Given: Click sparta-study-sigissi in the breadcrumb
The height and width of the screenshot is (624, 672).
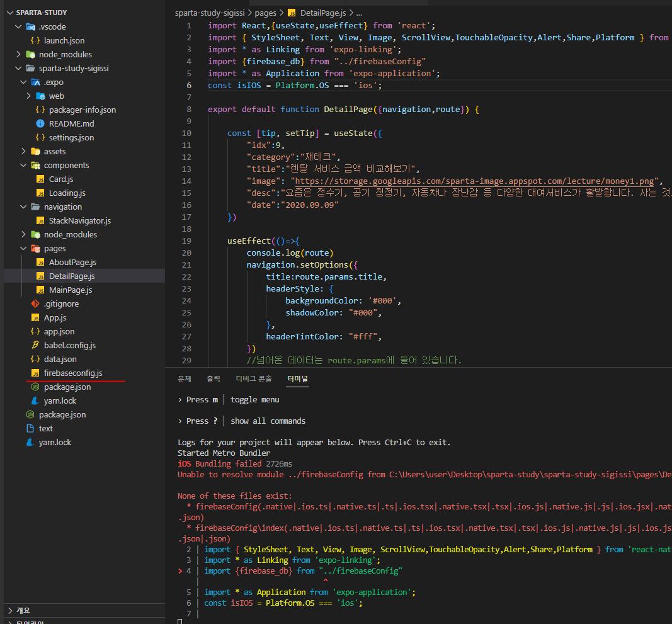Looking at the screenshot, I should coord(210,13).
